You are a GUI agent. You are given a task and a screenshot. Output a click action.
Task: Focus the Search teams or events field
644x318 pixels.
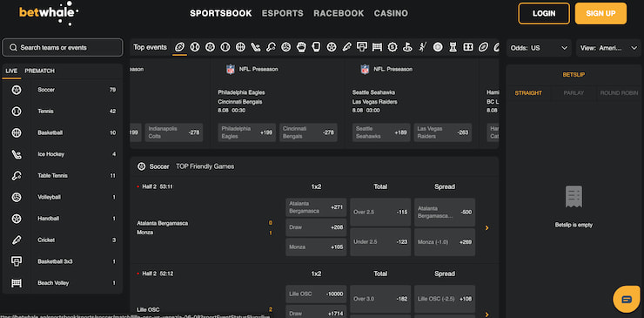click(63, 48)
